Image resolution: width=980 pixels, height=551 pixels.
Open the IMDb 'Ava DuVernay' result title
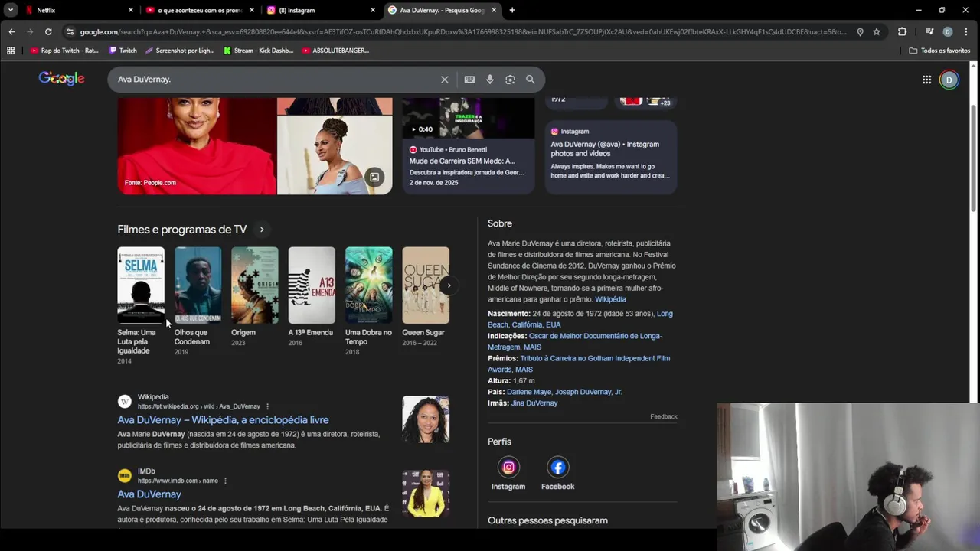point(149,494)
